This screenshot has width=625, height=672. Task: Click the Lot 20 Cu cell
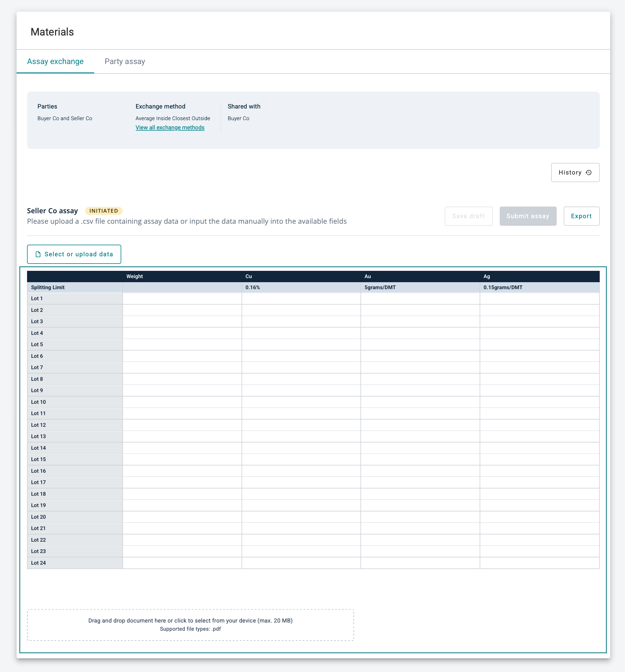[x=301, y=517]
